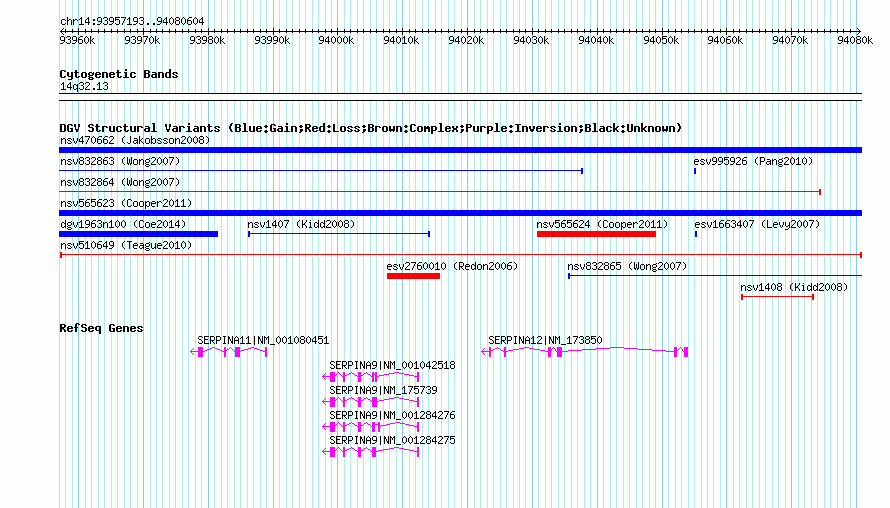Viewport: 890px width, 508px height.
Task: Open gene label SERPINA9|NM_001284276
Action: [x=392, y=415]
